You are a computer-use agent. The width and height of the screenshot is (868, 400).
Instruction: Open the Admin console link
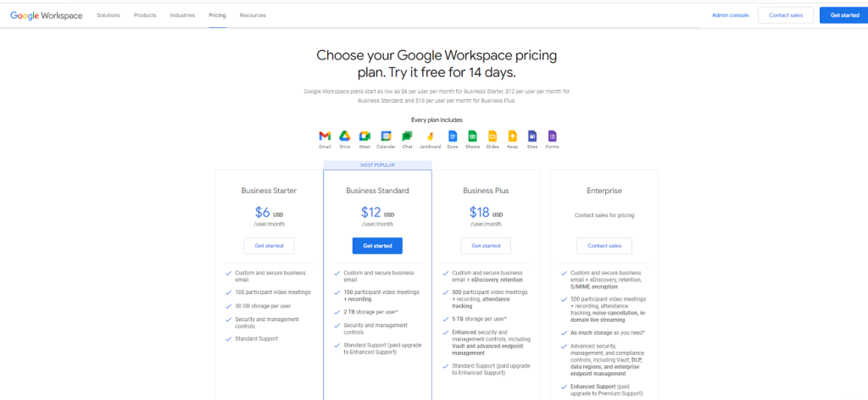click(x=730, y=15)
